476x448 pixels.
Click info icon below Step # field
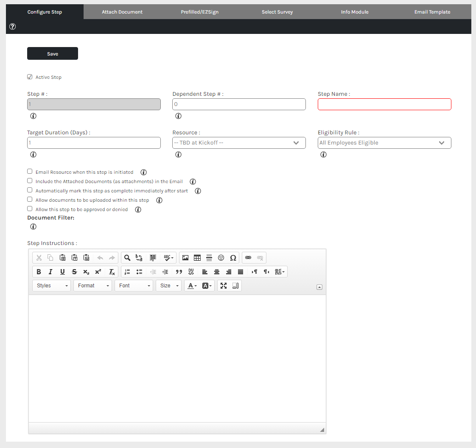(34, 116)
